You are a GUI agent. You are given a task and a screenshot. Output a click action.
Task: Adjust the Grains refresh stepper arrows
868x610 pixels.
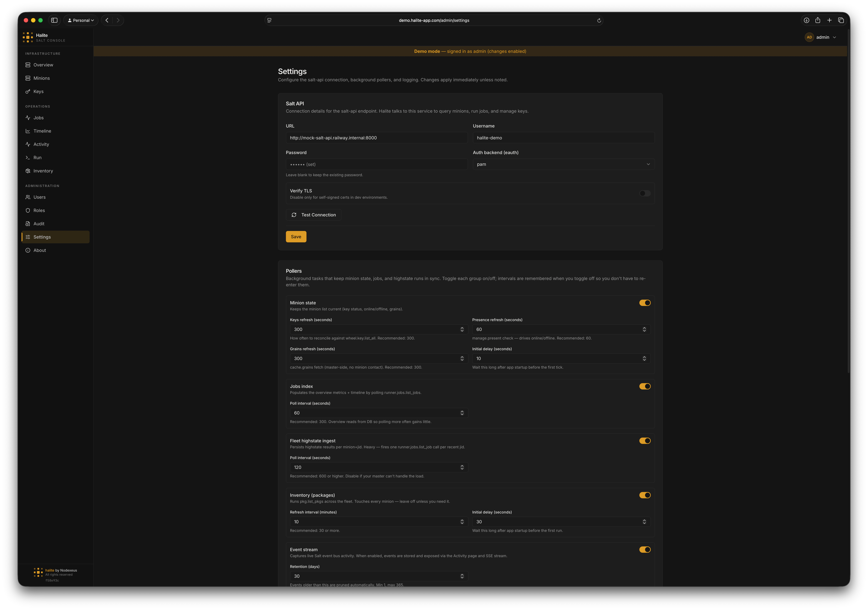(462, 359)
